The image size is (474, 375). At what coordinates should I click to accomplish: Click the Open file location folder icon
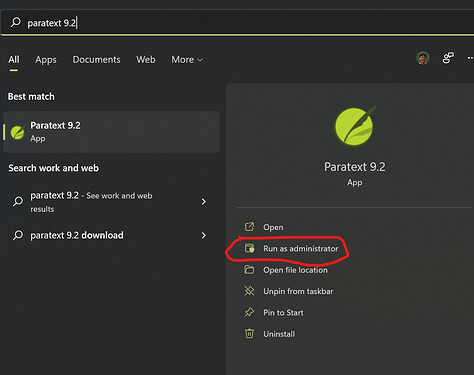pyautogui.click(x=249, y=269)
